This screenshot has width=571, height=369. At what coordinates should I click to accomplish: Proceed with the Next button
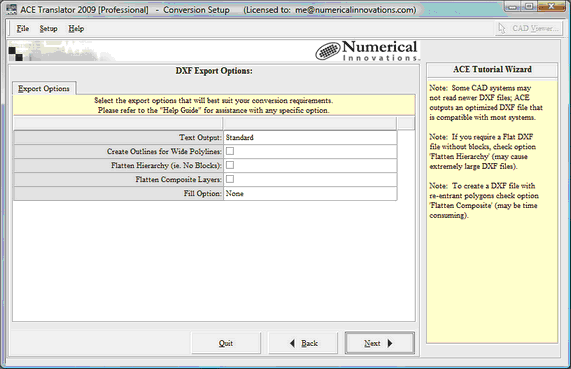click(379, 343)
